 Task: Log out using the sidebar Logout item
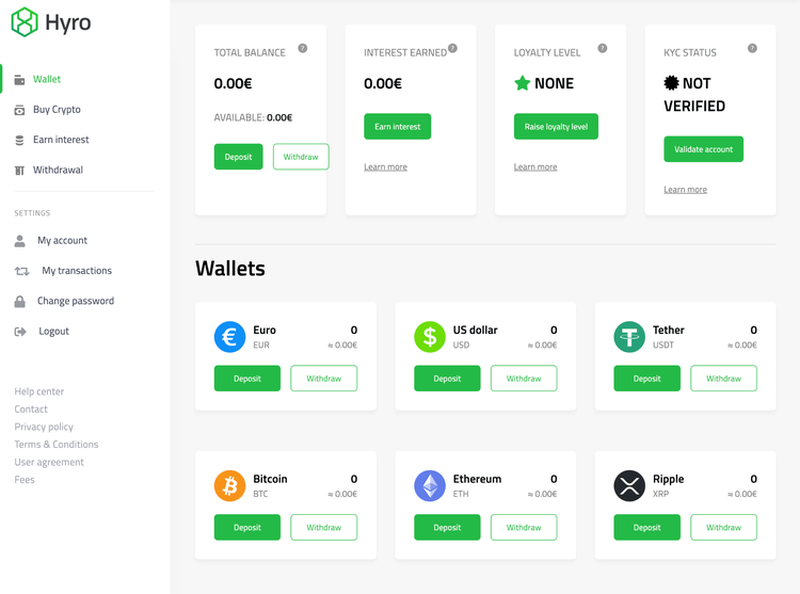[x=53, y=331]
